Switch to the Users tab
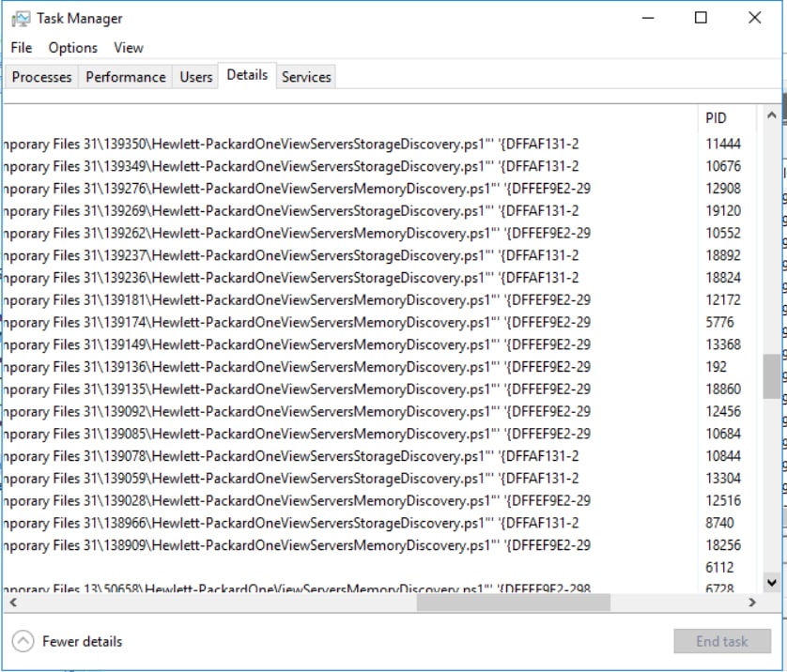The height and width of the screenshot is (672, 787). pos(195,77)
